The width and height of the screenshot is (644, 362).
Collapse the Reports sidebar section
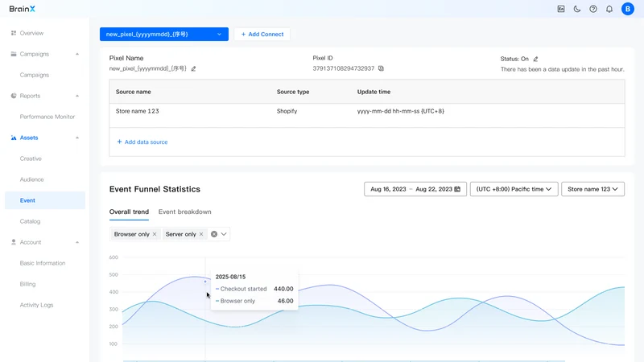(77, 96)
